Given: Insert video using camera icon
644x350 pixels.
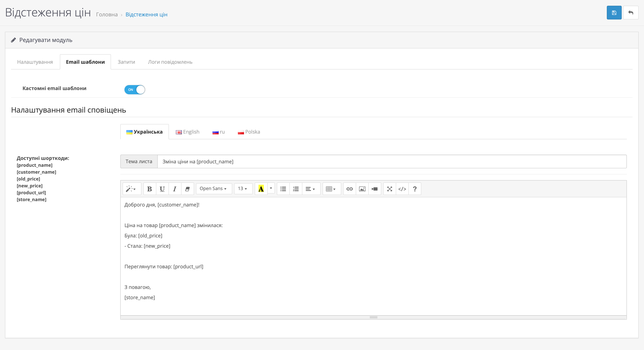Looking at the screenshot, I should [x=374, y=189].
